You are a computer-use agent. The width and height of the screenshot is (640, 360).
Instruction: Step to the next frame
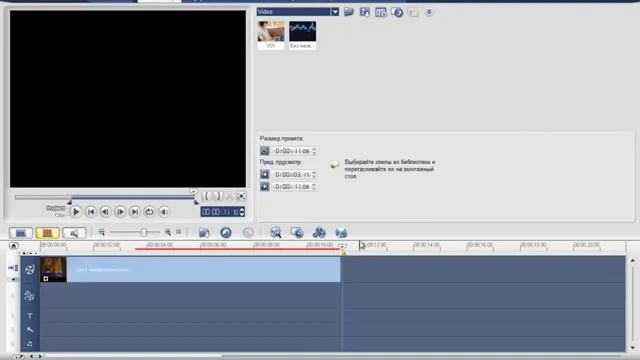[120, 211]
